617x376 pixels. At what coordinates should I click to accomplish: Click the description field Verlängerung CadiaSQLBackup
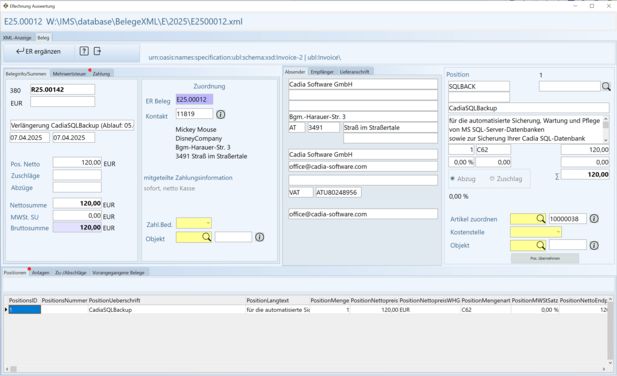pyautogui.click(x=72, y=125)
